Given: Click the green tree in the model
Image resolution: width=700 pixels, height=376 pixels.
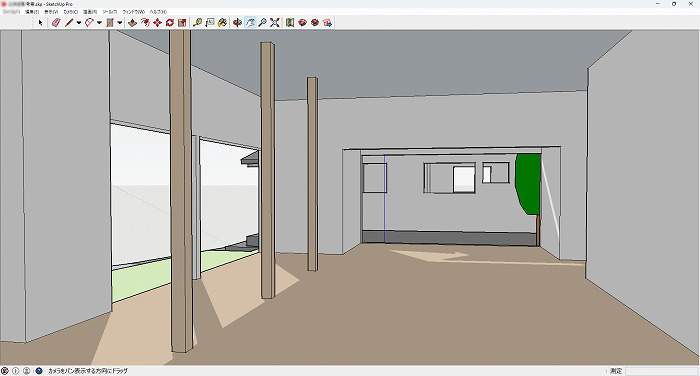Looking at the screenshot, I should point(528,184).
